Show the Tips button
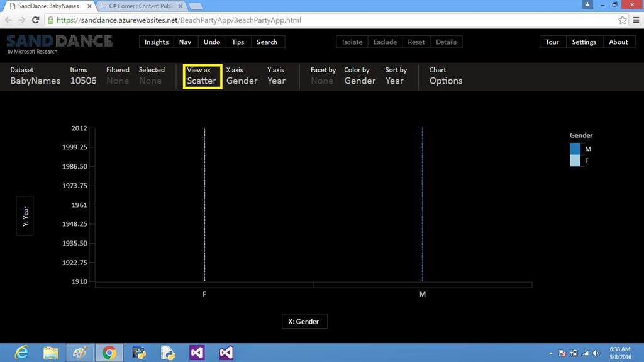 coord(238,42)
